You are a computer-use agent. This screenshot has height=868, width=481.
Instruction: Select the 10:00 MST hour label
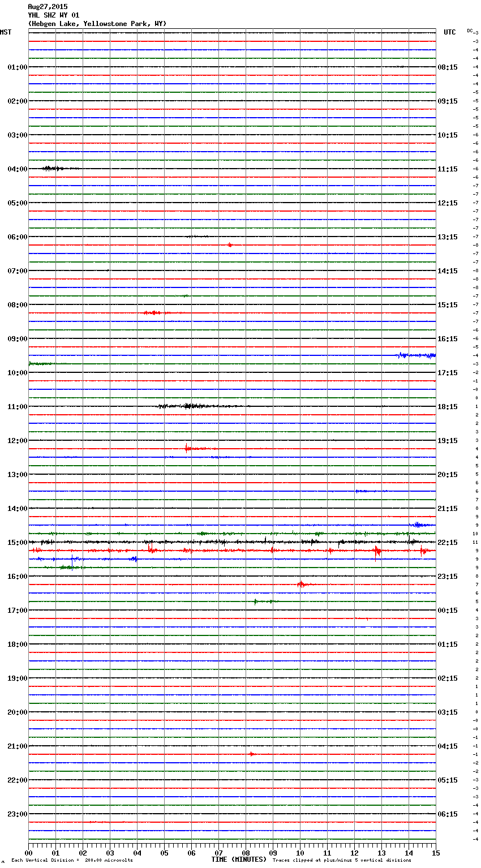point(17,373)
